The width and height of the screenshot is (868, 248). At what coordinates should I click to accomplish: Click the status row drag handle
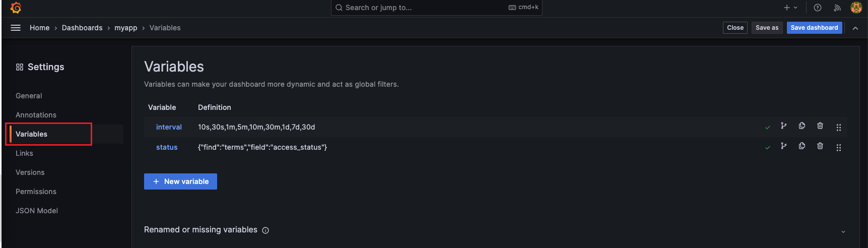pyautogui.click(x=839, y=148)
